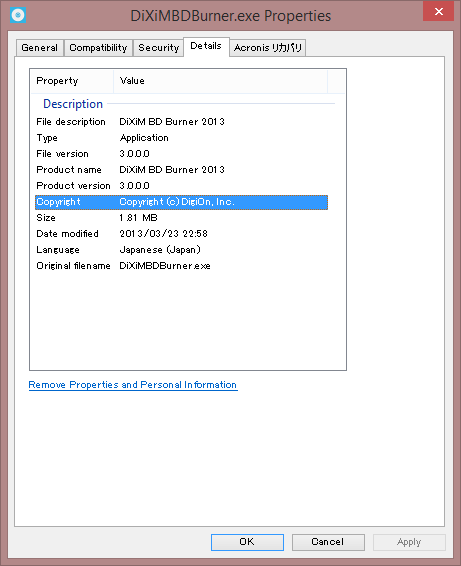Screen dimensions: 461x566
Task: Click the Value column header
Action: click(x=221, y=81)
